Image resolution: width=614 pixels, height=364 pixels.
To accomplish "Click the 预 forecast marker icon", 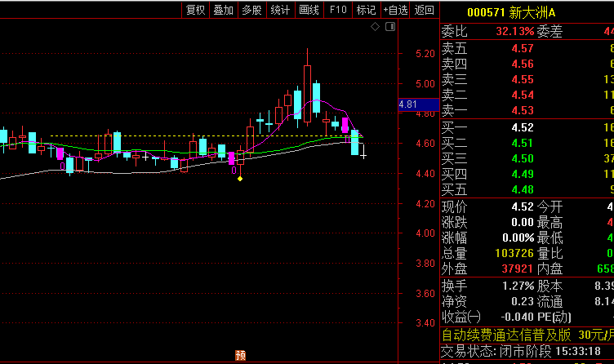I will point(240,355).
